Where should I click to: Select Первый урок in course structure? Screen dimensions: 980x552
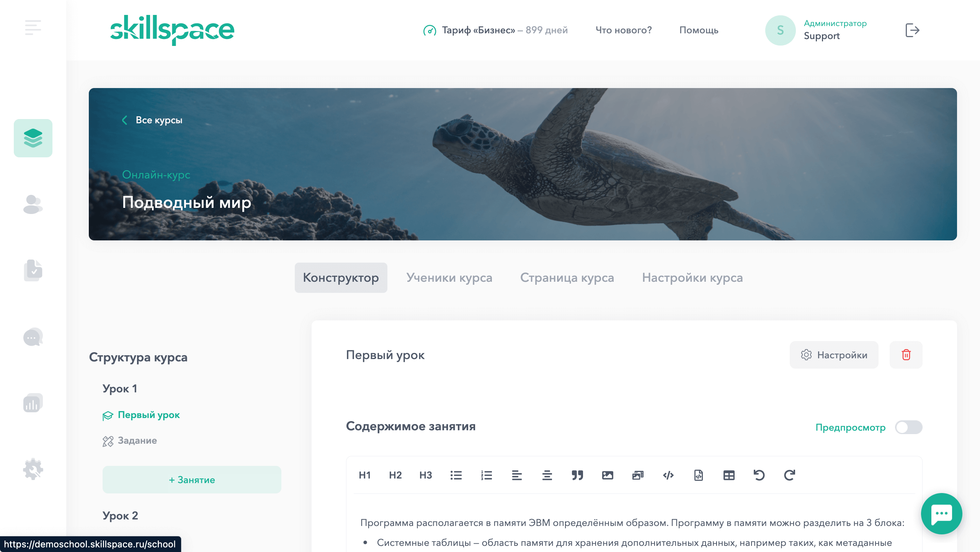[149, 415]
